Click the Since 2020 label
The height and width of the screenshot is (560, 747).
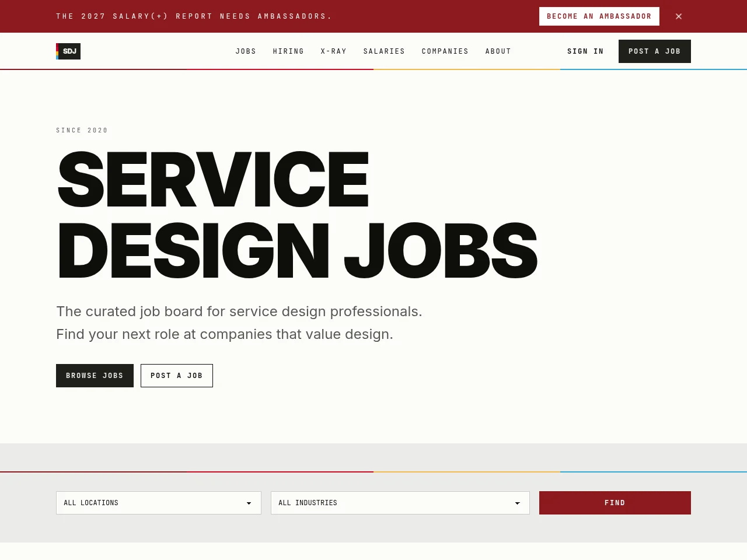tap(82, 130)
